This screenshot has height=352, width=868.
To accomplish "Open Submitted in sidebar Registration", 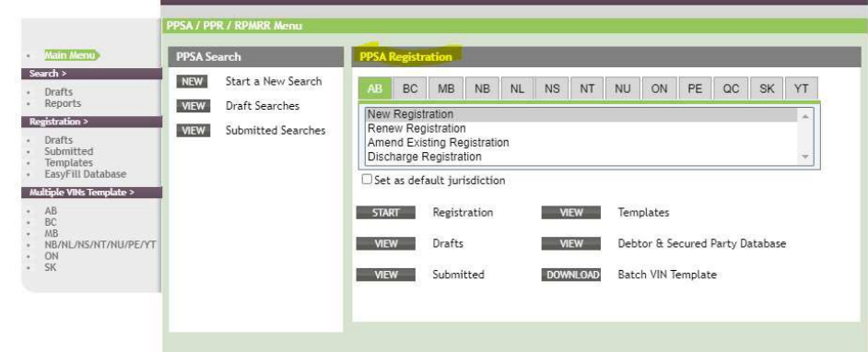I will 68,151.
